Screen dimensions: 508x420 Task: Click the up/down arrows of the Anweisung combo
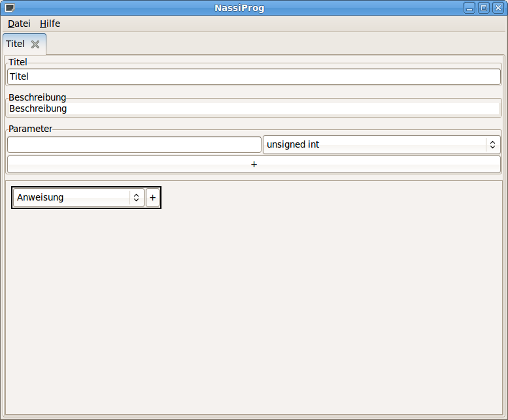[x=136, y=197]
